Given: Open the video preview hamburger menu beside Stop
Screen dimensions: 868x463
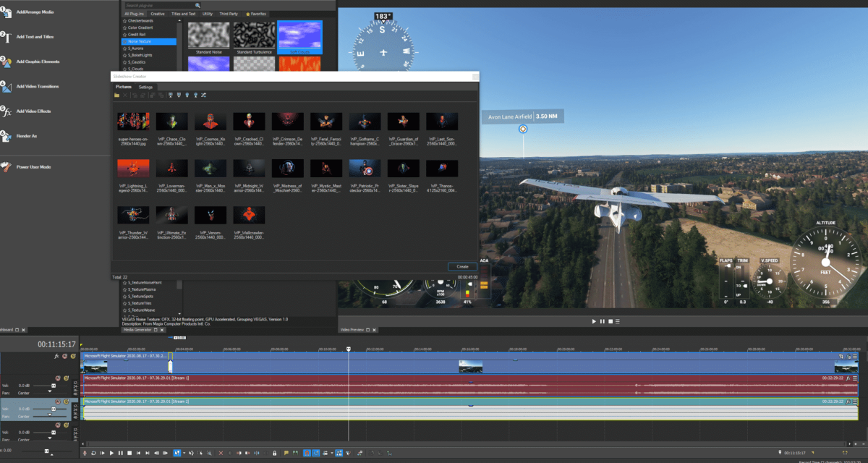Looking at the screenshot, I should point(619,320).
